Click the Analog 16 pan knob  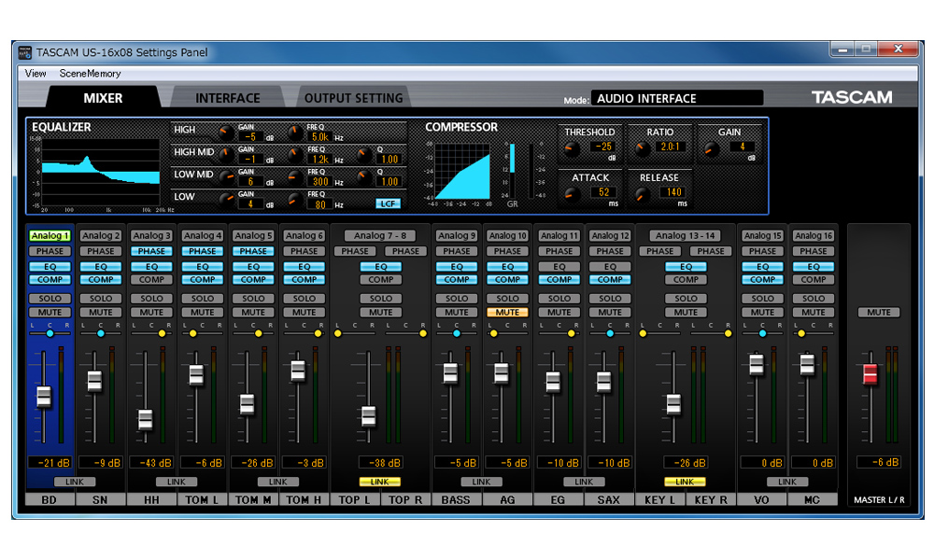(801, 334)
